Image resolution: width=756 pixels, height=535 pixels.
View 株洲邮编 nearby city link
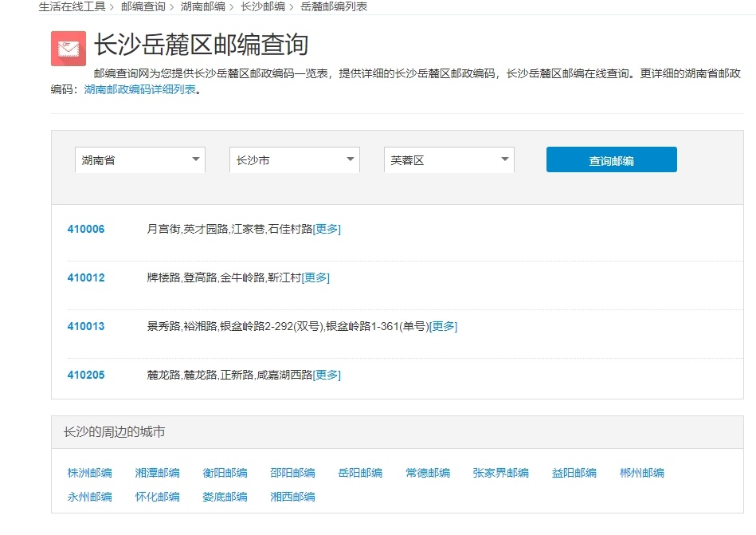coord(90,473)
